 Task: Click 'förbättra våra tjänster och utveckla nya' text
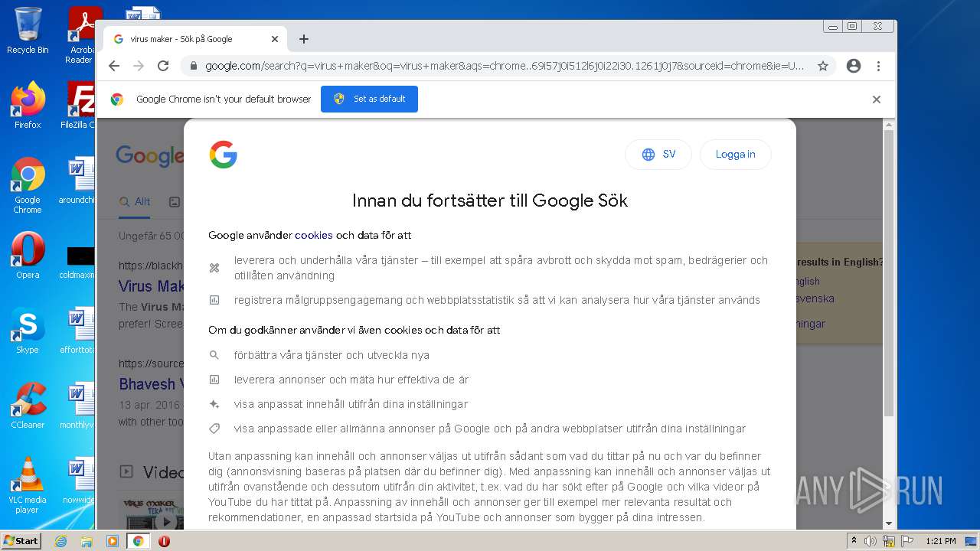[332, 355]
